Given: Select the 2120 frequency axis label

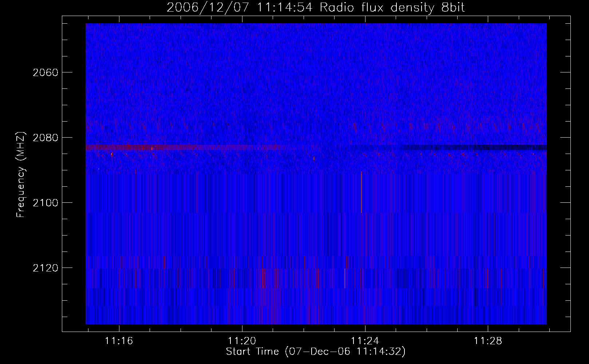Looking at the screenshot, I should (46, 268).
